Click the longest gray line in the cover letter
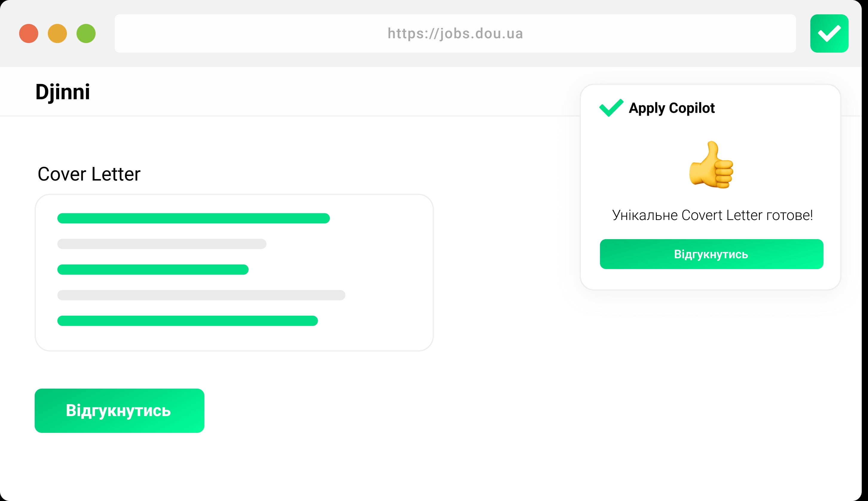 coord(201,295)
